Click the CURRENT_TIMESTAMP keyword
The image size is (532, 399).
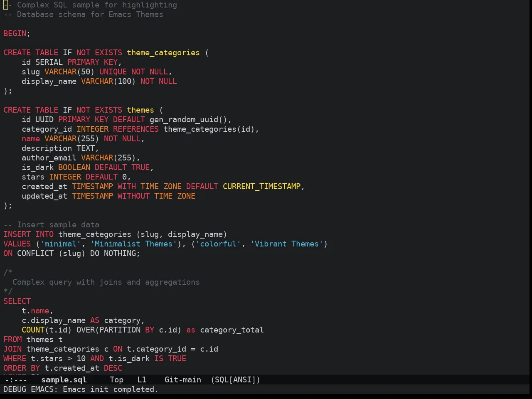tap(261, 187)
